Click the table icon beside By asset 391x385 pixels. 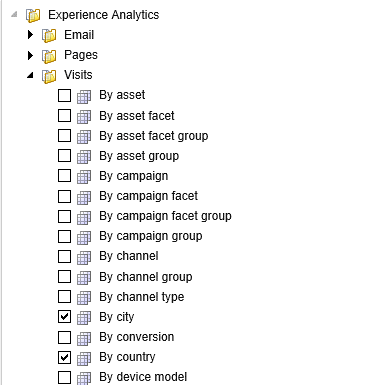click(x=84, y=96)
